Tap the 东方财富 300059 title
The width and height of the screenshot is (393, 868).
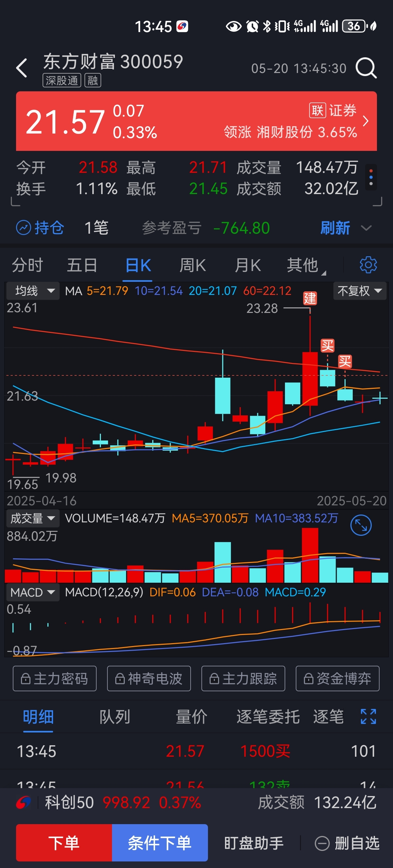[x=113, y=62]
